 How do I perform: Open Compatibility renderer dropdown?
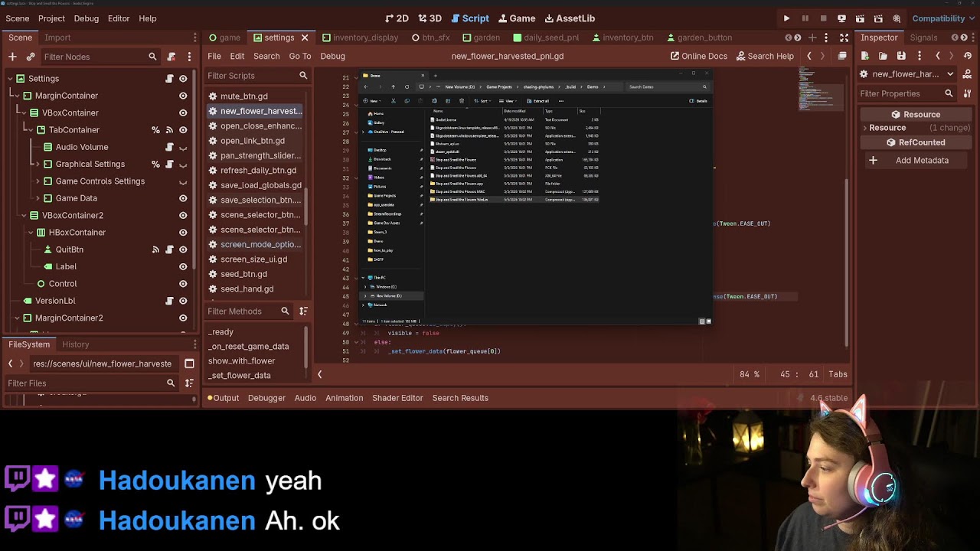click(x=943, y=18)
